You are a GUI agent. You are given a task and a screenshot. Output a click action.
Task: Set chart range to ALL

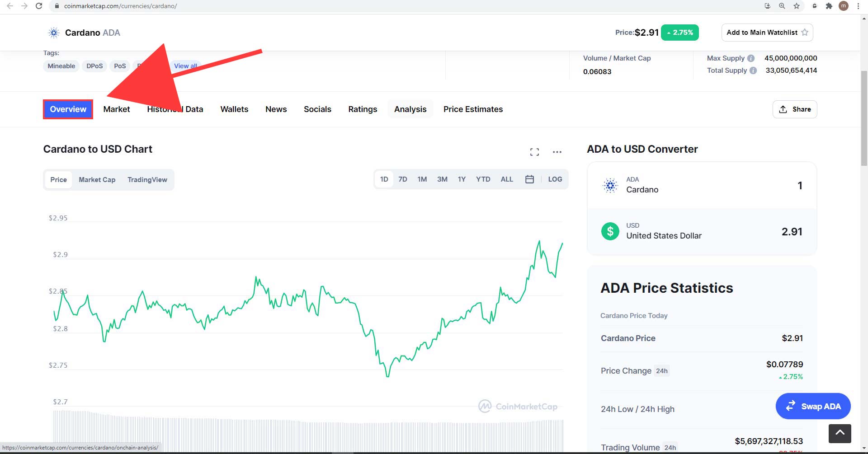(507, 179)
